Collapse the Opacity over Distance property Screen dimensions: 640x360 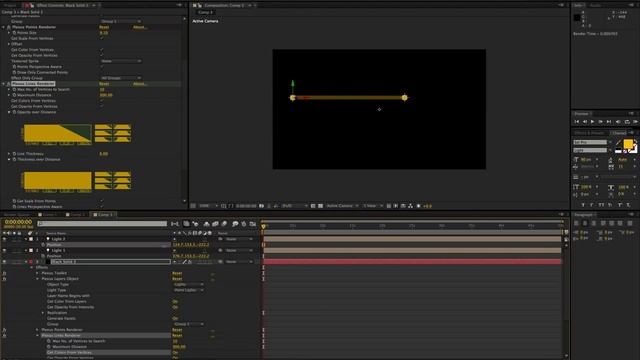point(9,112)
